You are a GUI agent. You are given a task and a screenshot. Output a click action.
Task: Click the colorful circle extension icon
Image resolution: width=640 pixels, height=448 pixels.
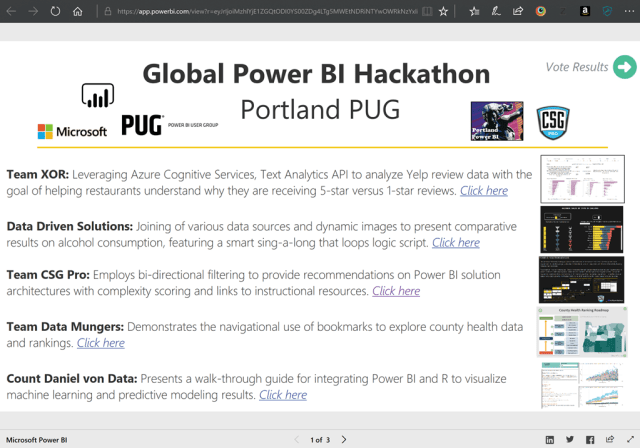(x=540, y=11)
